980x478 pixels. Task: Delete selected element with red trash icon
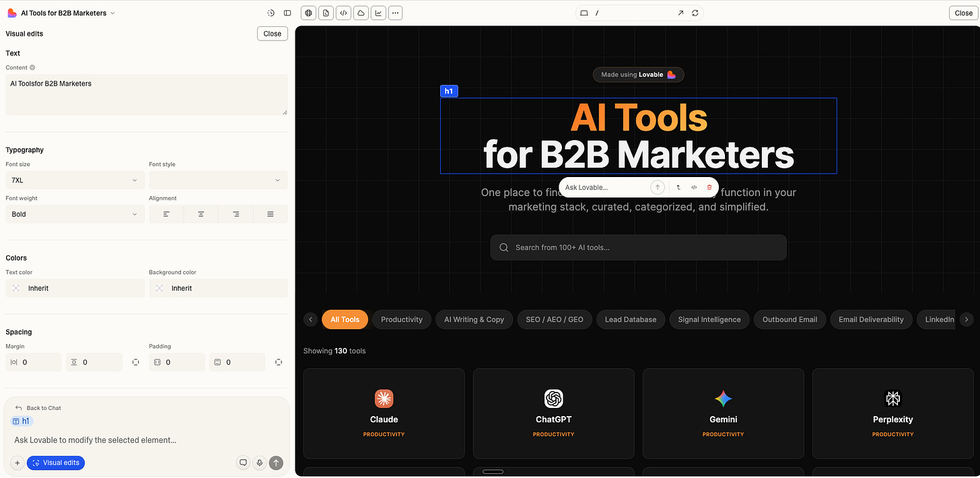point(709,187)
